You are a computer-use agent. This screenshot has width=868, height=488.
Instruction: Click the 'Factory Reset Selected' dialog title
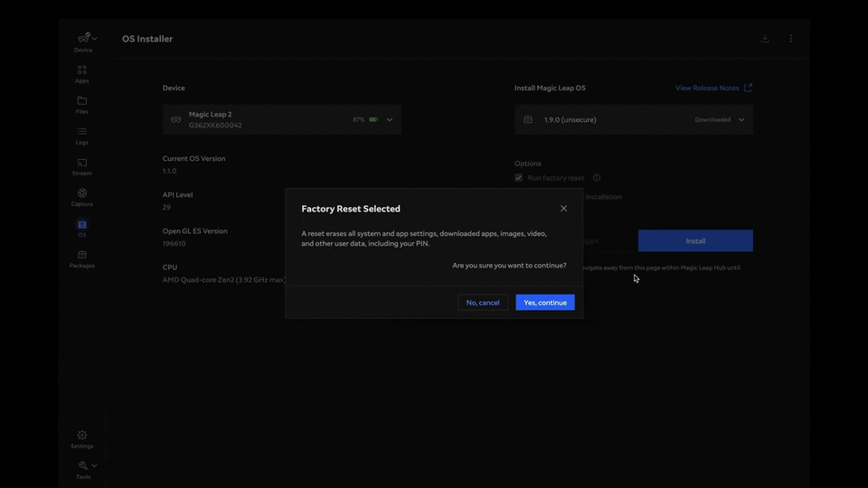point(351,209)
